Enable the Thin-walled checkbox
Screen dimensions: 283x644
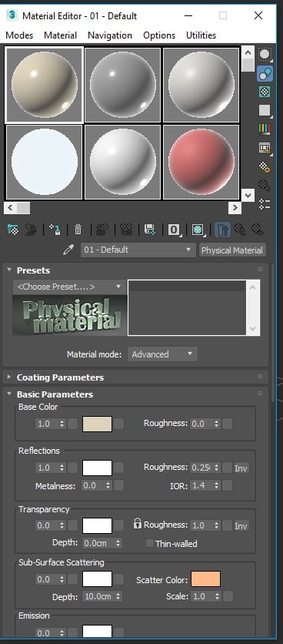pos(150,543)
